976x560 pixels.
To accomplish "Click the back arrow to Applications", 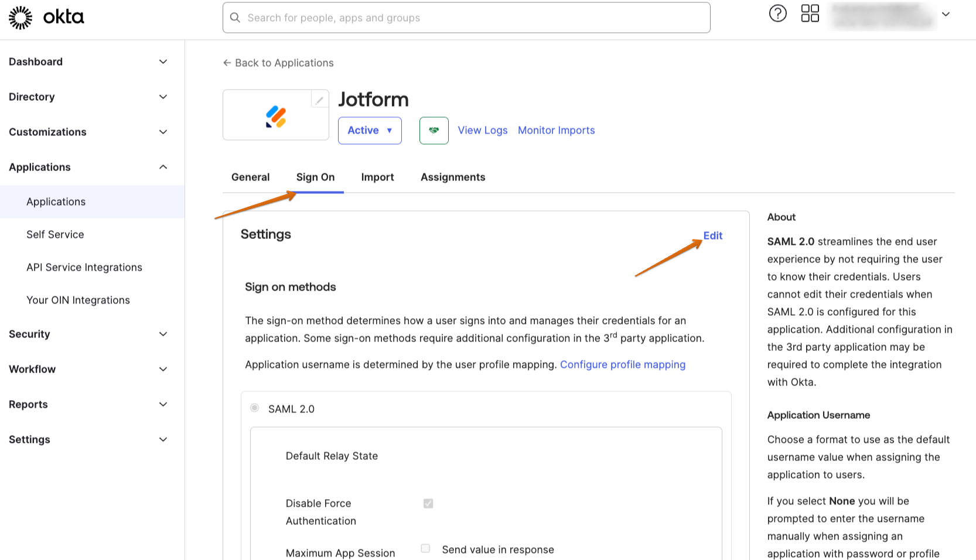I will [x=227, y=63].
